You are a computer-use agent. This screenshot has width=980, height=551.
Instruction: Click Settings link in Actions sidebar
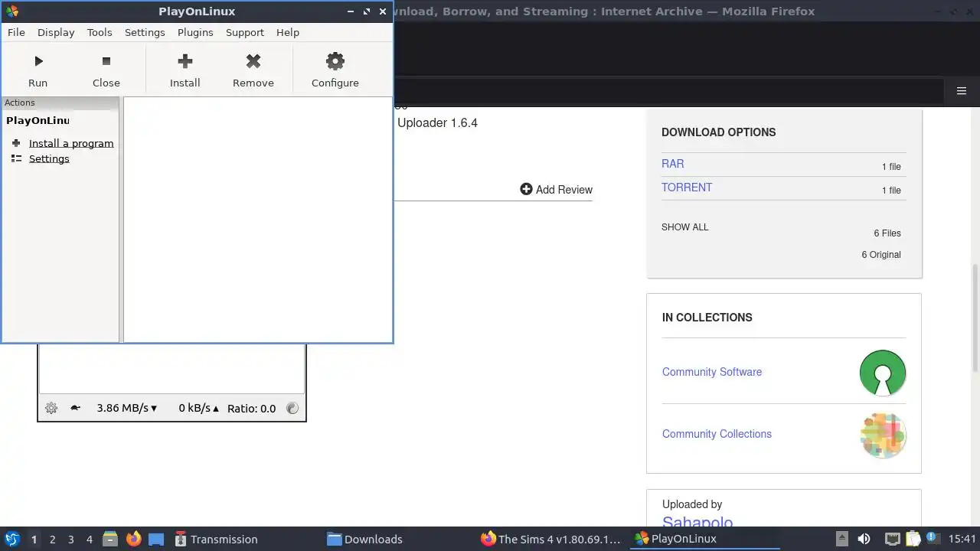click(49, 158)
